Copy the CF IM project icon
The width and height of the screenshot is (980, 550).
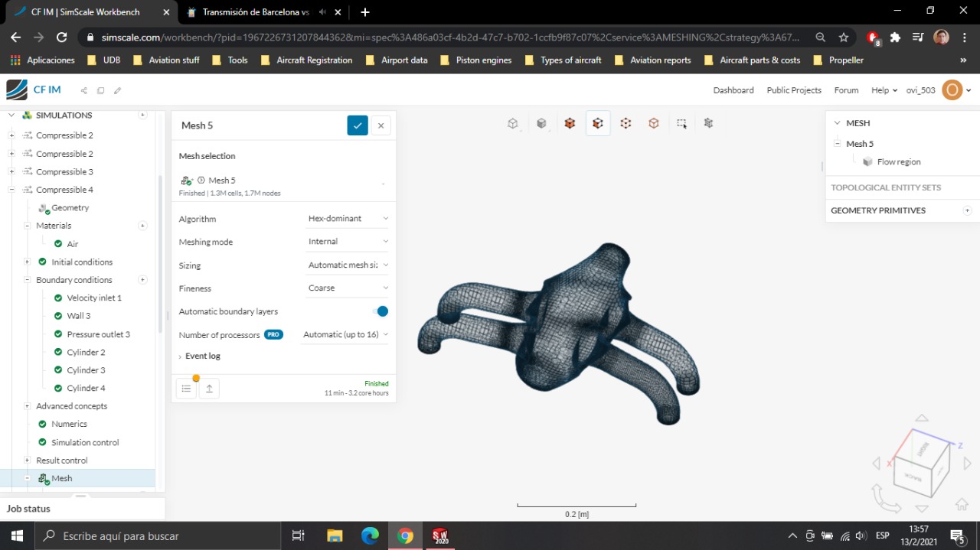coord(100,90)
